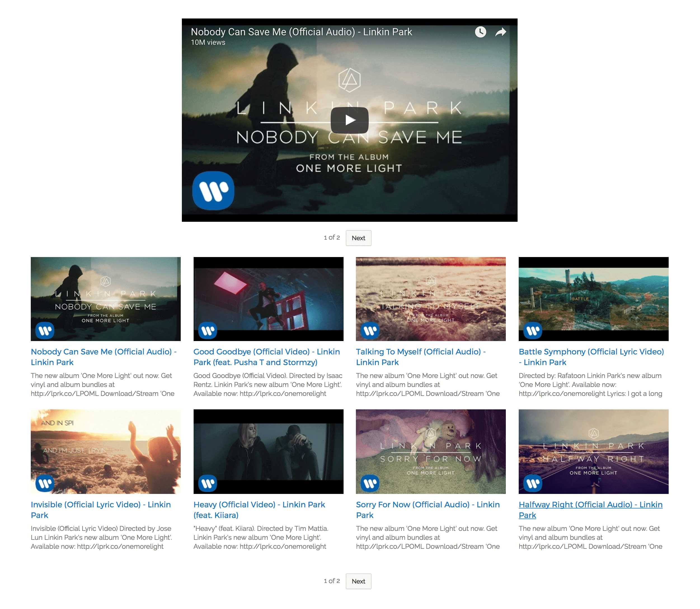Click the Next button above the video grid
700x609 pixels.
click(x=358, y=238)
